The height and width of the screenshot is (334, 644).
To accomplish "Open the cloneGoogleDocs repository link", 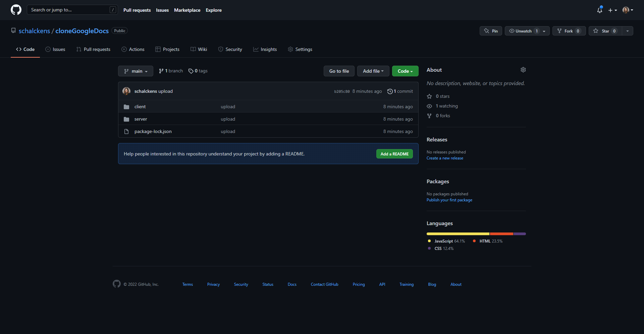I will (82, 31).
